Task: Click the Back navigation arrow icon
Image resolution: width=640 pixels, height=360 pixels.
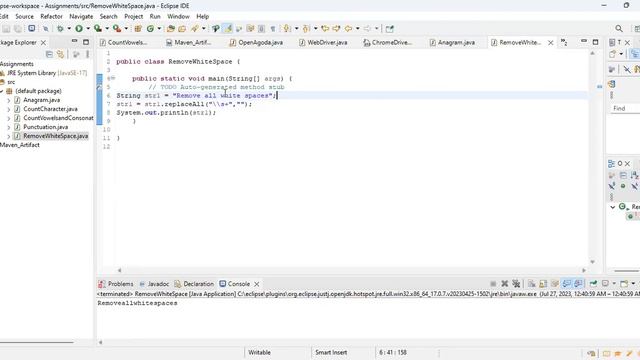Action: pyautogui.click(x=348, y=29)
